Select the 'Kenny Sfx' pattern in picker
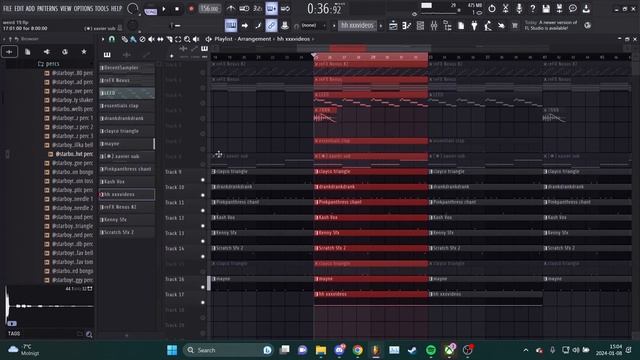The width and height of the screenshot is (640, 360). click(x=127, y=220)
